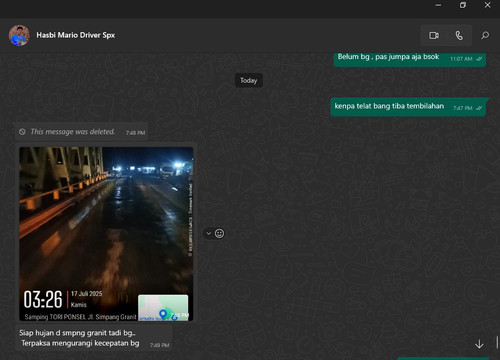This screenshot has height=360, width=500.
Task: Open Hasbi Mario's profile picture
Action: tap(19, 35)
